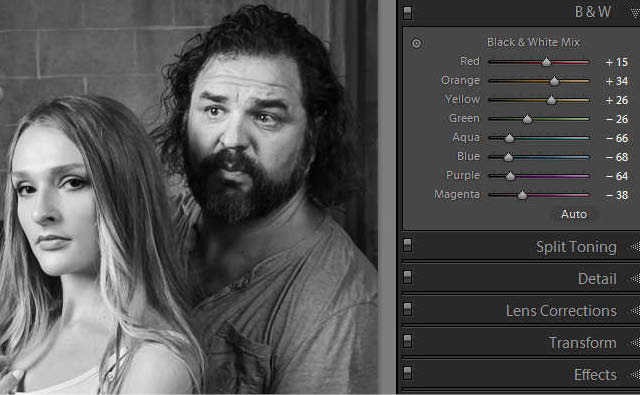
Task: Click the Orange value +34 field
Action: [x=616, y=81]
